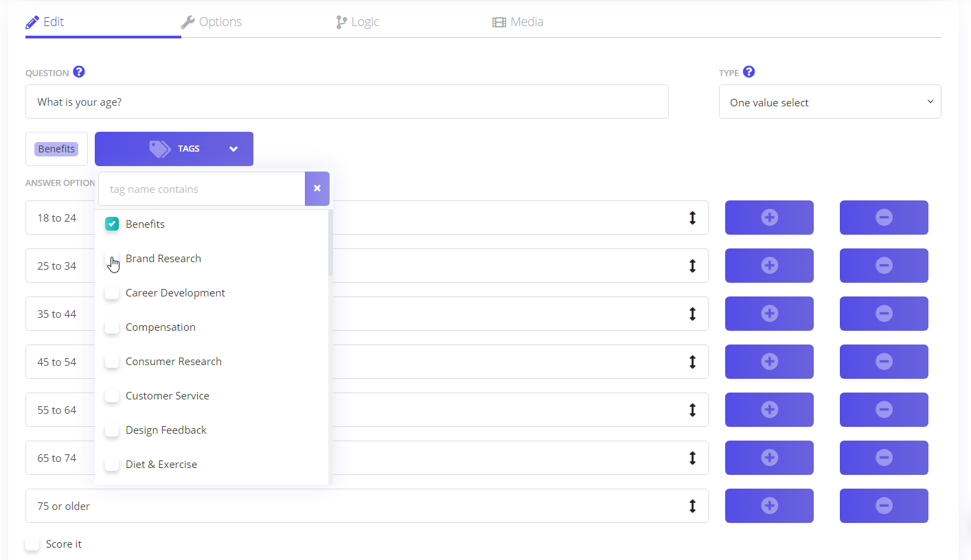Open the Logic tab
This screenshot has height=560, width=971.
[x=358, y=22]
